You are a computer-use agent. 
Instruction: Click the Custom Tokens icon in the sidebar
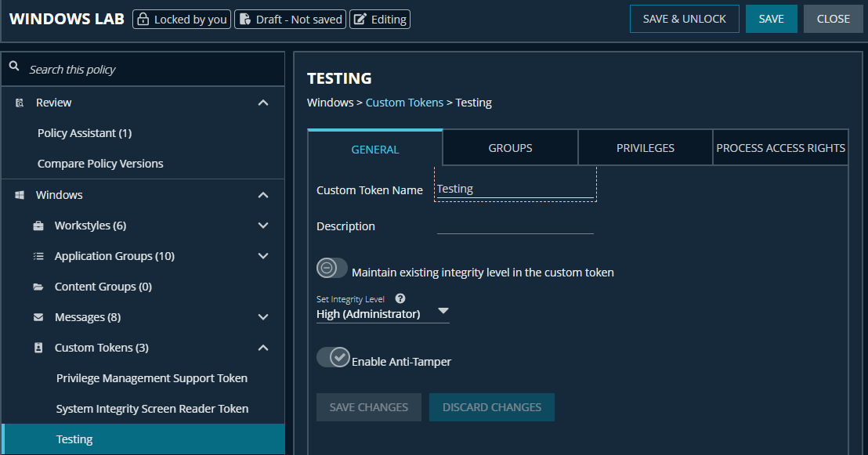click(38, 347)
